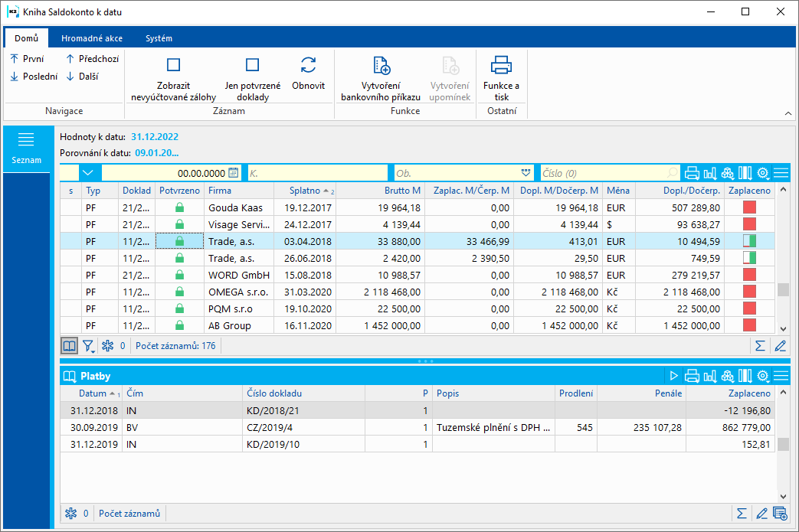Open the gear settings dropdown in upper grid toolbar
Viewport: 799px width, 532px height.
[x=763, y=173]
